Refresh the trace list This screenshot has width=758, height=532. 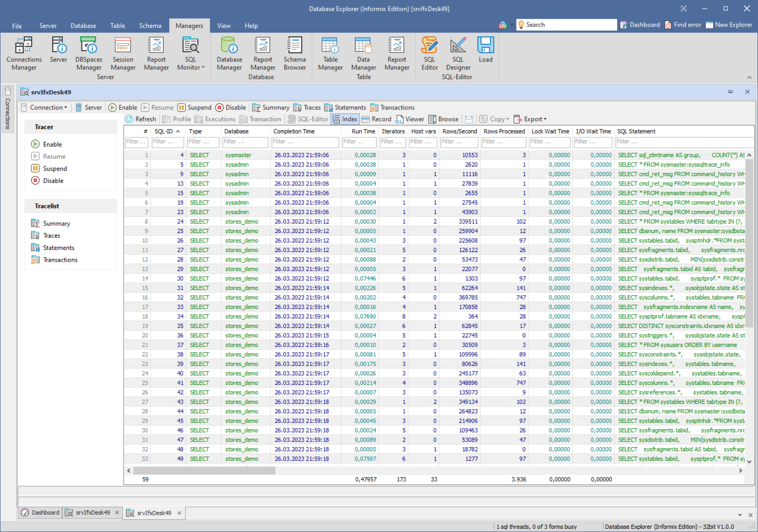[x=141, y=119]
